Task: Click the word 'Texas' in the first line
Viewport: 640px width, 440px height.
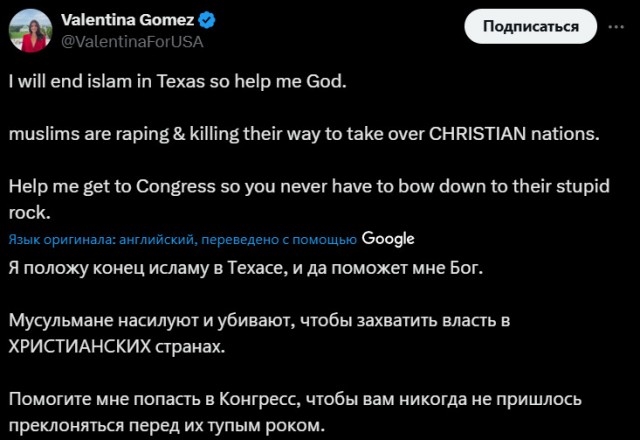Action: (x=180, y=82)
